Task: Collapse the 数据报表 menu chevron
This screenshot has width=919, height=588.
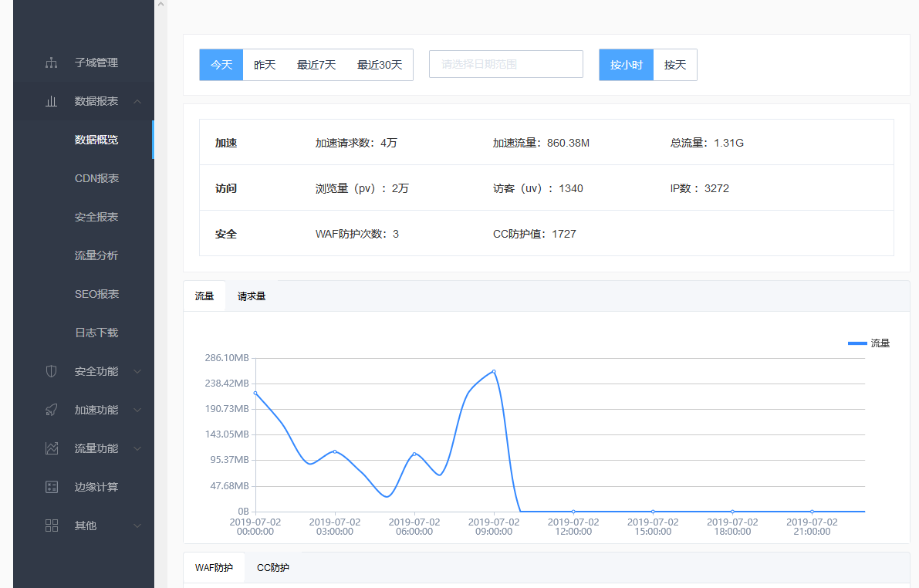Action: coord(137,101)
